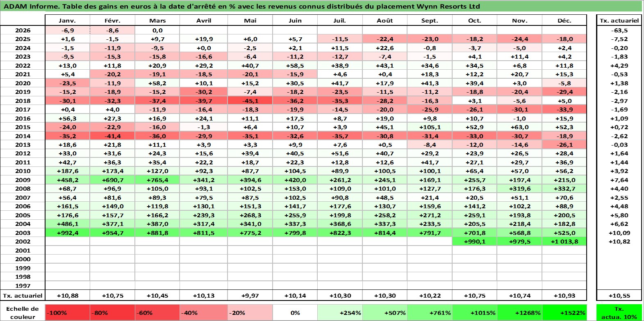Click the +105,1 cell for 2015 Sept.
The height and width of the screenshot is (321, 644).
pyautogui.click(x=430, y=127)
